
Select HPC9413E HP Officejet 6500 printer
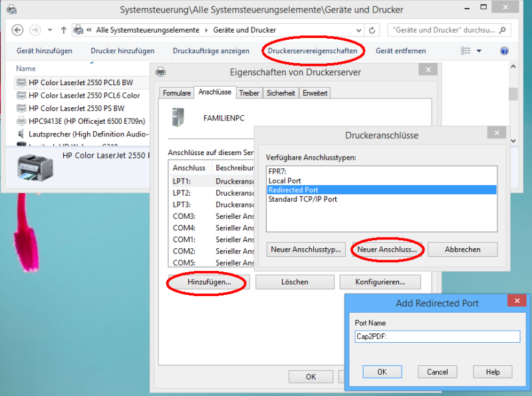[x=86, y=121]
